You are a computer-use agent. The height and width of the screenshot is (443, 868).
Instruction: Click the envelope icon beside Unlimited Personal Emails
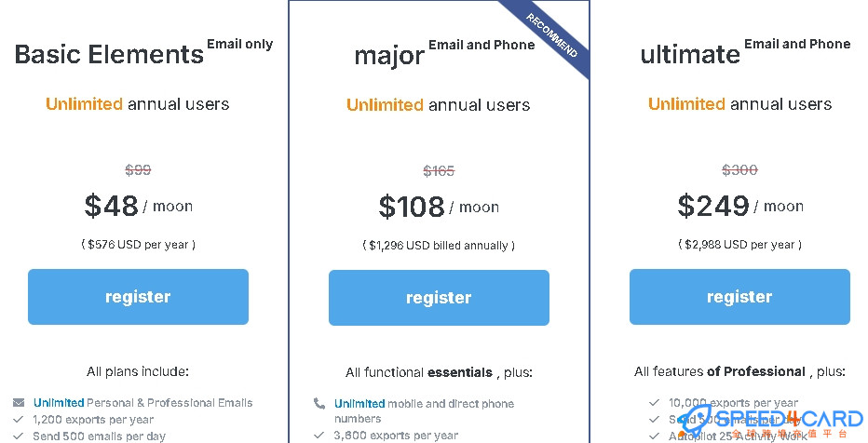[x=19, y=403]
